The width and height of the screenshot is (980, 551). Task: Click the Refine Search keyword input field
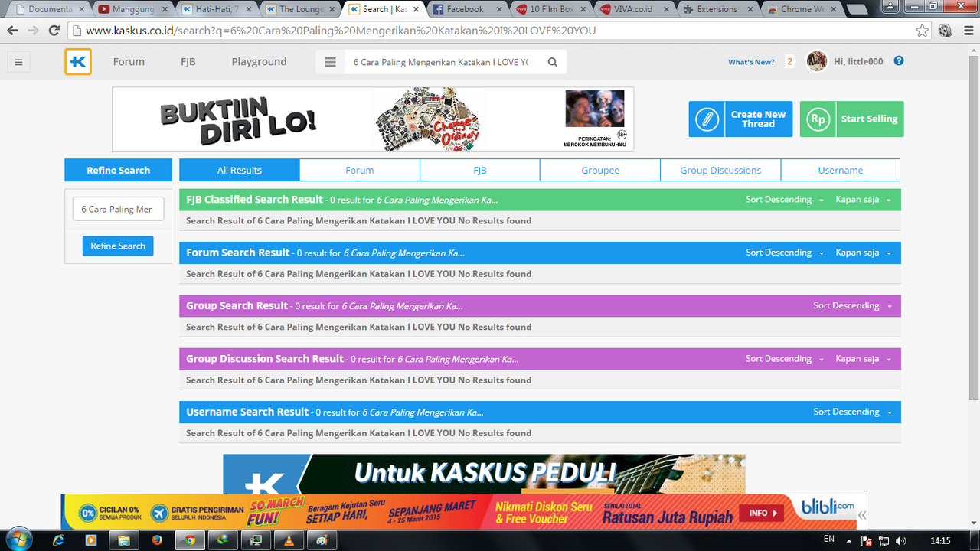(x=118, y=209)
